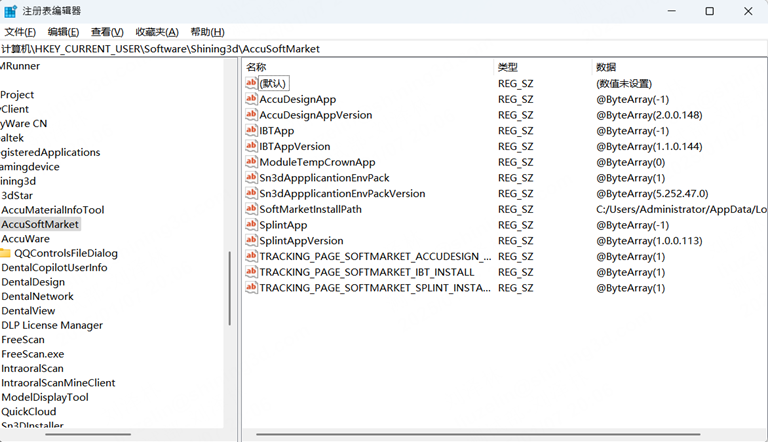Click the ab icon beside Sn3dAppplicantionEnvPack
This screenshot has height=442, width=768.
point(251,177)
